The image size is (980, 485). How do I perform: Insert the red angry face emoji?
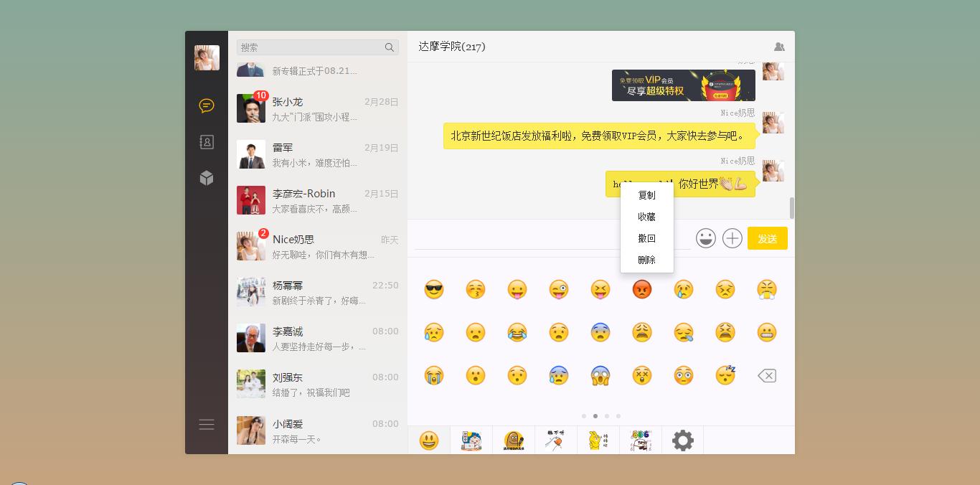[642, 289]
